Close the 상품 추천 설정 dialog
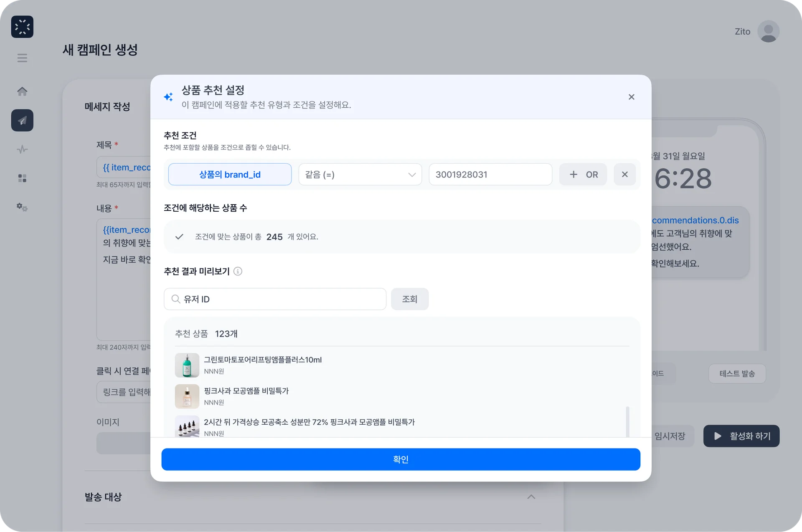The height and width of the screenshot is (532, 802). tap(631, 97)
